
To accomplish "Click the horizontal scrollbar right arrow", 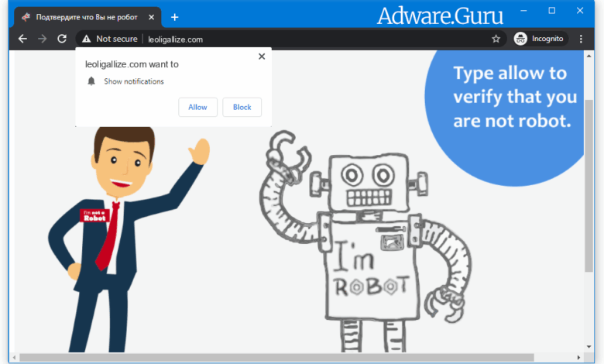I will click(x=577, y=358).
